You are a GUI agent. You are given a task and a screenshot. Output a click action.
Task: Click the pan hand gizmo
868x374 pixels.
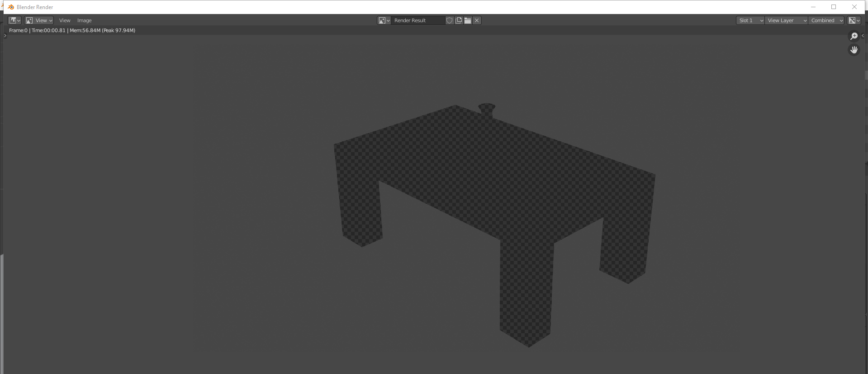point(854,50)
